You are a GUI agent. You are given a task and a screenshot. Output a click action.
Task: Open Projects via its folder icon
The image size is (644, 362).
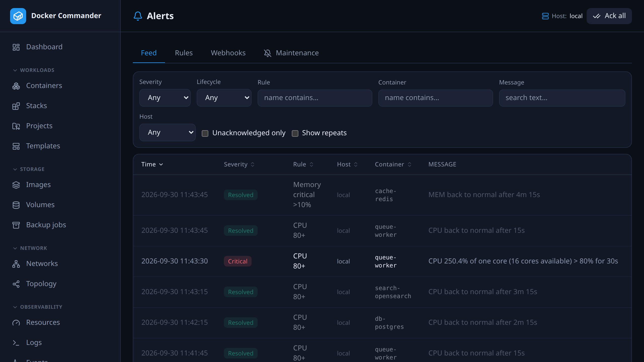(16, 126)
